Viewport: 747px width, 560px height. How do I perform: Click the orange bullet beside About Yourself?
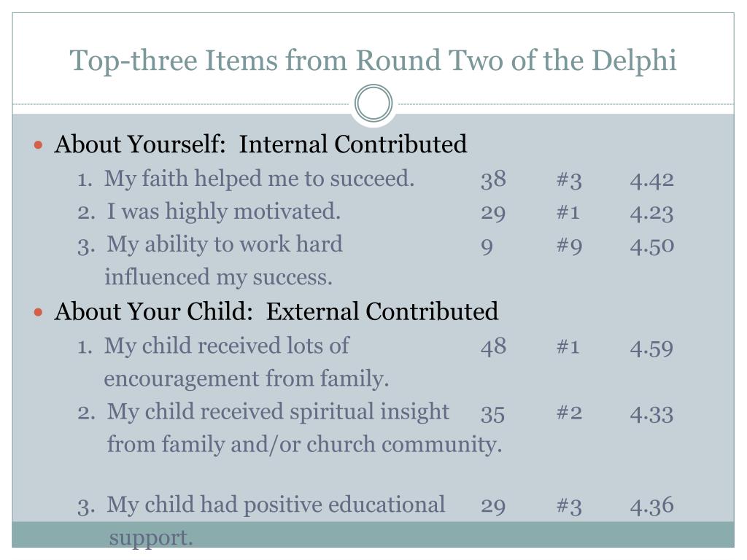click(x=39, y=145)
